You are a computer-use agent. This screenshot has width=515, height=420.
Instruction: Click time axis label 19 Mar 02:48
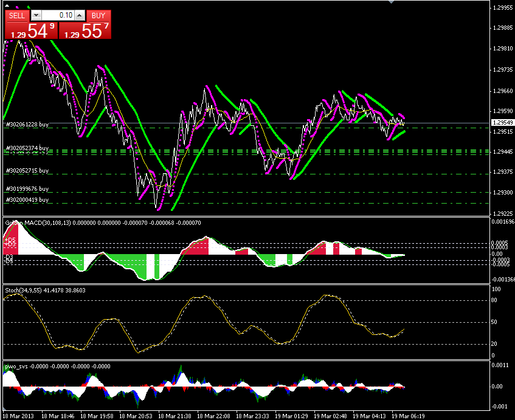click(x=330, y=416)
